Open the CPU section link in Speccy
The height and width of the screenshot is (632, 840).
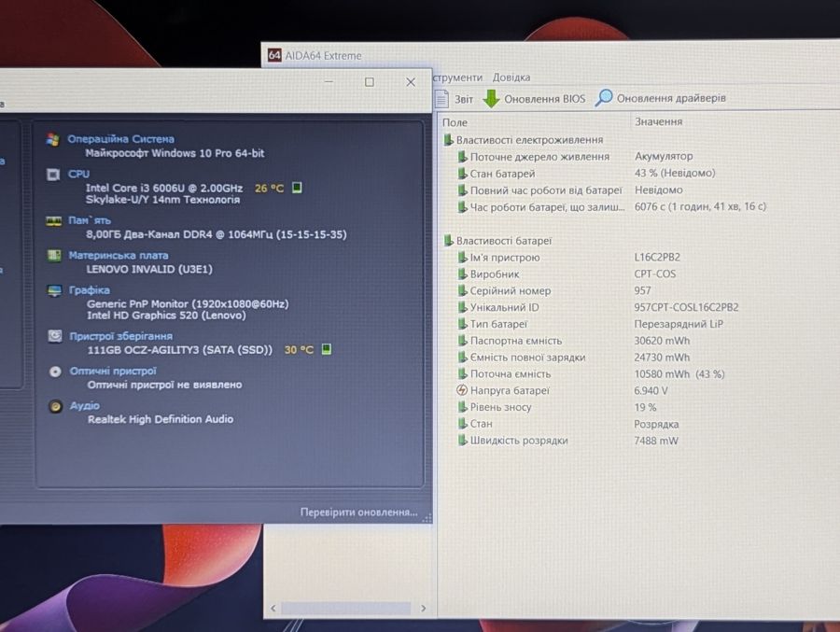(78, 174)
